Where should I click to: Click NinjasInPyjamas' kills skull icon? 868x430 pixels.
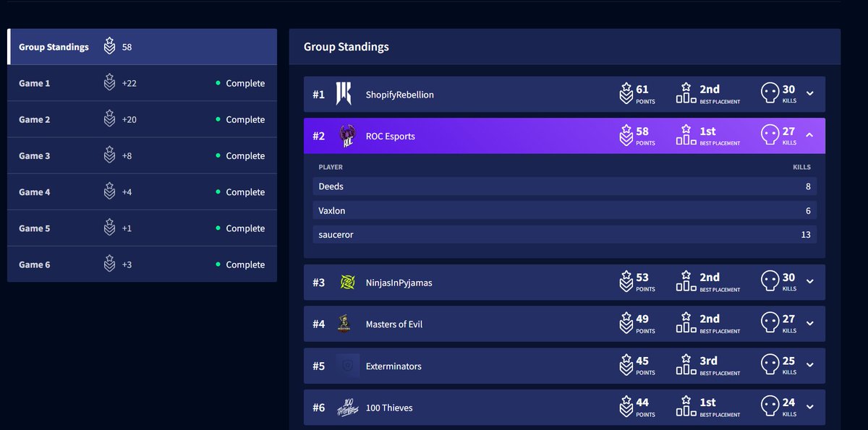point(770,282)
